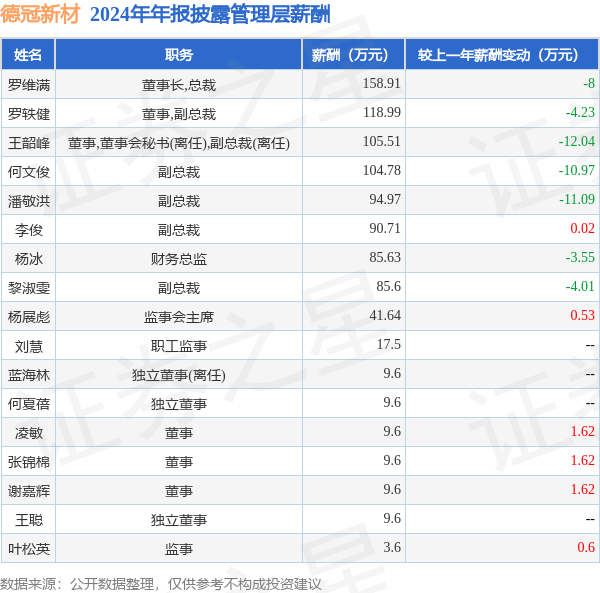Select the 薪酬（万元） column header
The height and width of the screenshot is (593, 600).
click(x=353, y=55)
